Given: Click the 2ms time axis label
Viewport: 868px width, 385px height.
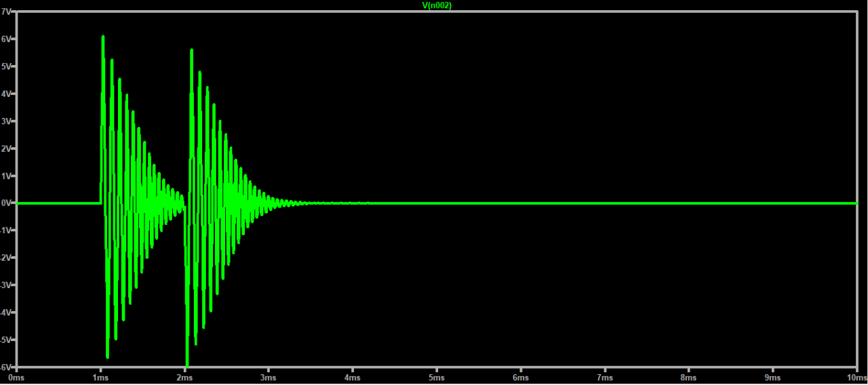Looking at the screenshot, I should pyautogui.click(x=184, y=377).
